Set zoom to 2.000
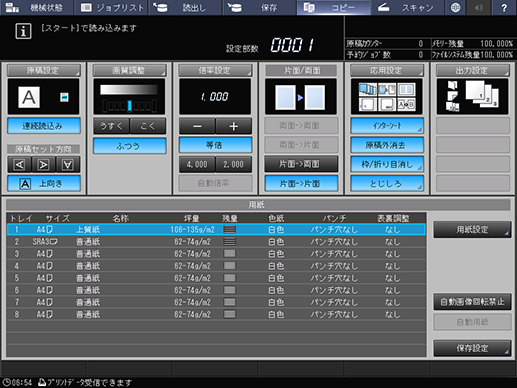The width and height of the screenshot is (517, 388). pyautogui.click(x=234, y=164)
